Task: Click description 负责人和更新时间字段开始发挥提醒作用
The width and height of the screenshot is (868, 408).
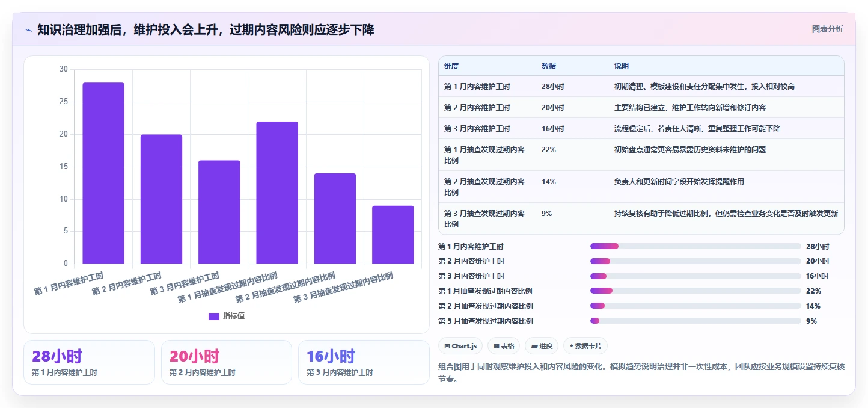Action: coord(679,182)
